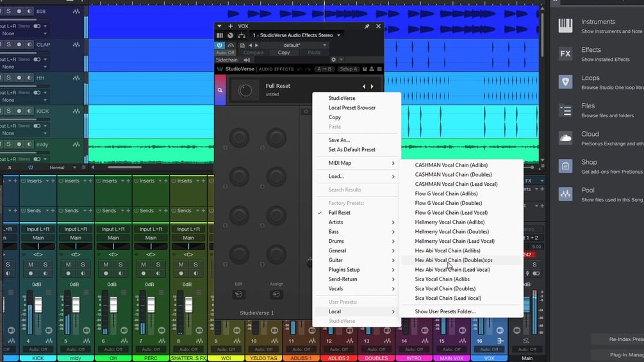Expand the Load... submenu
The width and height of the screenshot is (644, 362).
[356, 176]
